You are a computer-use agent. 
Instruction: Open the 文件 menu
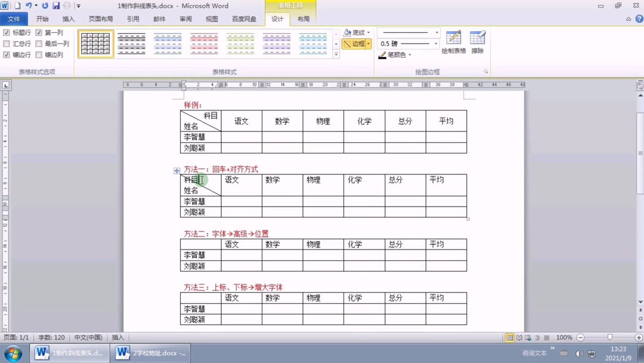[14, 19]
